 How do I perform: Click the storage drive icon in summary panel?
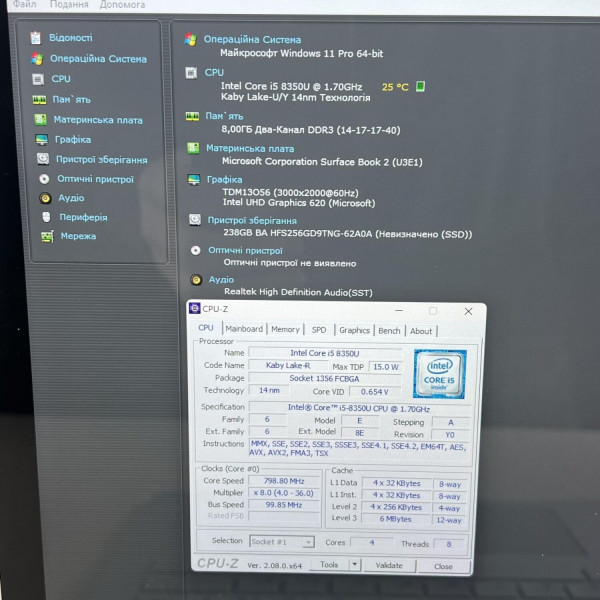[195, 220]
